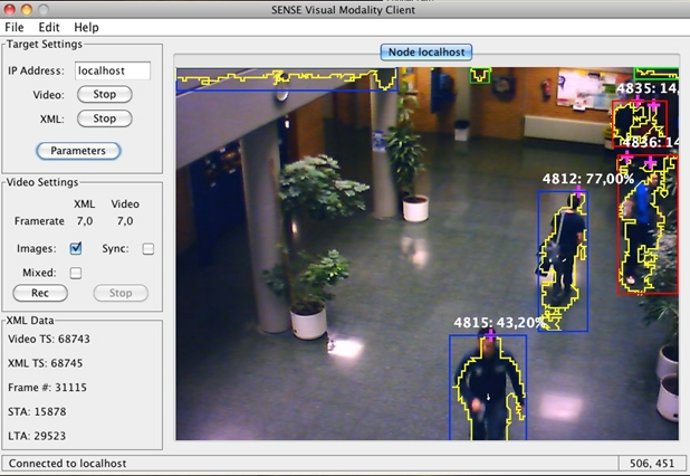Select the Frame #: 31115 text
Viewport: 690px width, 476px height.
tap(47, 387)
